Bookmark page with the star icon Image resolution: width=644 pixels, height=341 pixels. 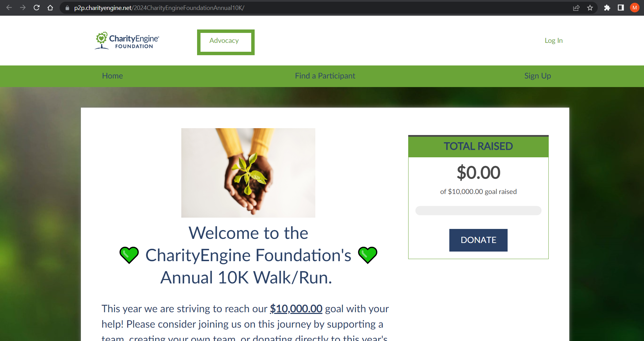590,8
